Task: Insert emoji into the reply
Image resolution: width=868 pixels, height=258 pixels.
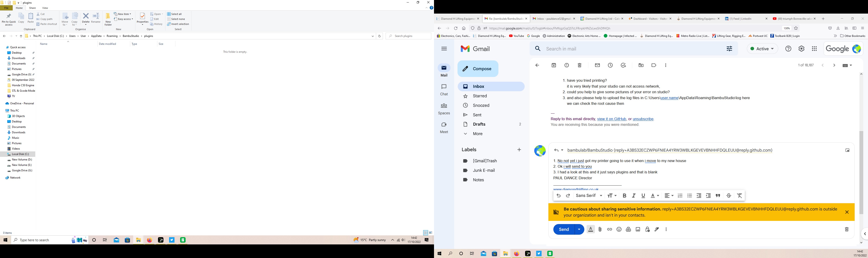Action: click(619, 229)
